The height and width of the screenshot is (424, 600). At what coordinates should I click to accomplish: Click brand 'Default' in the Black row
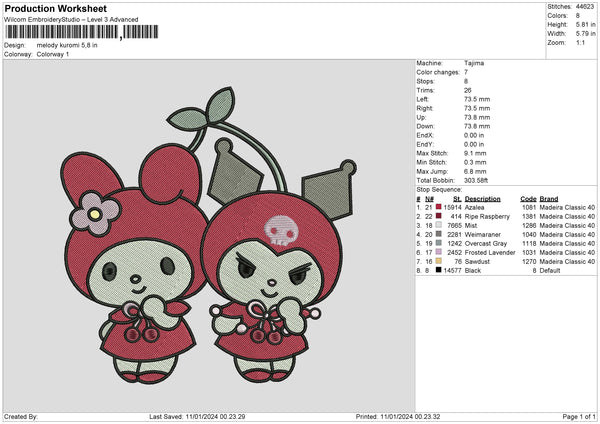[x=550, y=271]
